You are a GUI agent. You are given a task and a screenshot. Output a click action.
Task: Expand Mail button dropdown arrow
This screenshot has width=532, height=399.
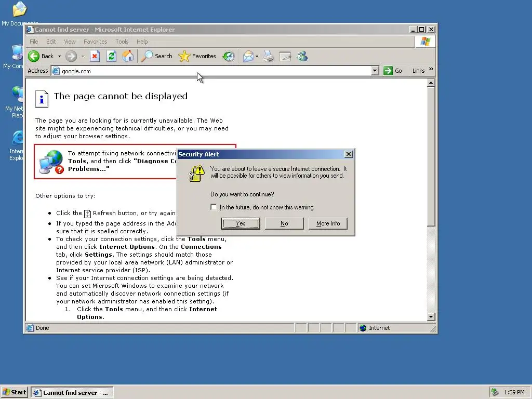pyautogui.click(x=257, y=56)
